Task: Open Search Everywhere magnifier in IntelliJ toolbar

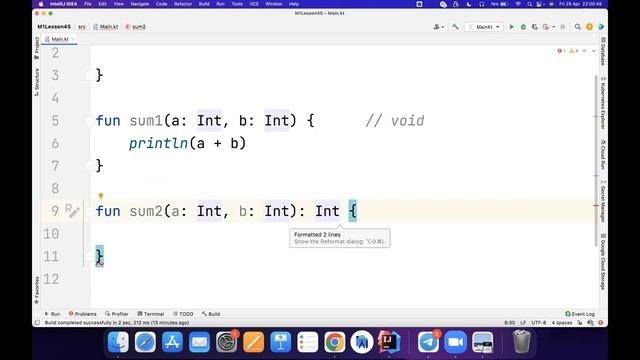Action: point(578,27)
